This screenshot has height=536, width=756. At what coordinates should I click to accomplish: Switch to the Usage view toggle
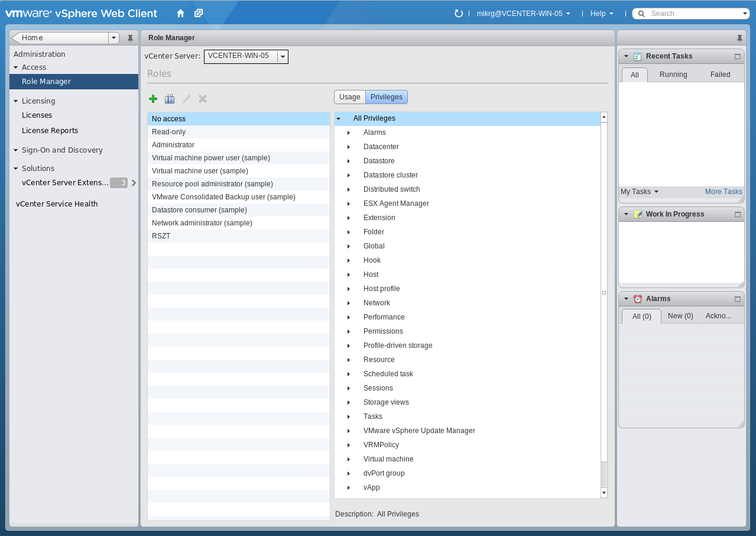pos(350,97)
